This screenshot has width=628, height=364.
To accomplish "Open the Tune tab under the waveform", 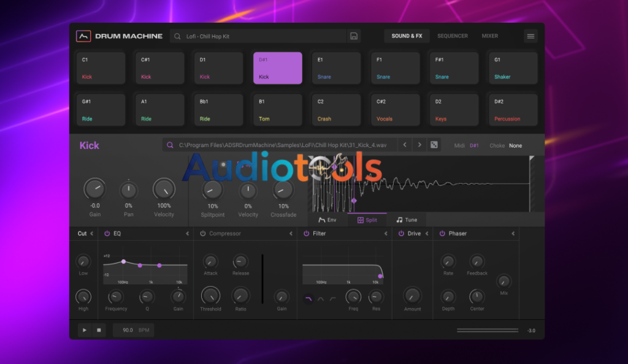I will (x=407, y=220).
